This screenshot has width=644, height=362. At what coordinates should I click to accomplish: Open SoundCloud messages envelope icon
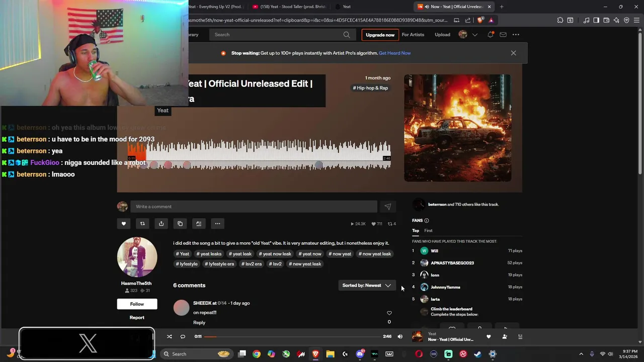(503, 35)
